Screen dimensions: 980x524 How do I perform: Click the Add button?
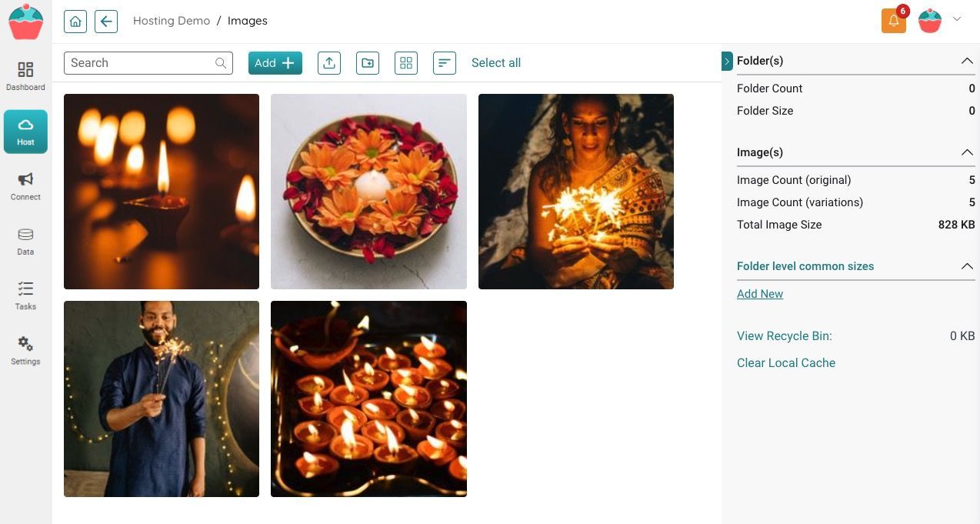pos(275,63)
